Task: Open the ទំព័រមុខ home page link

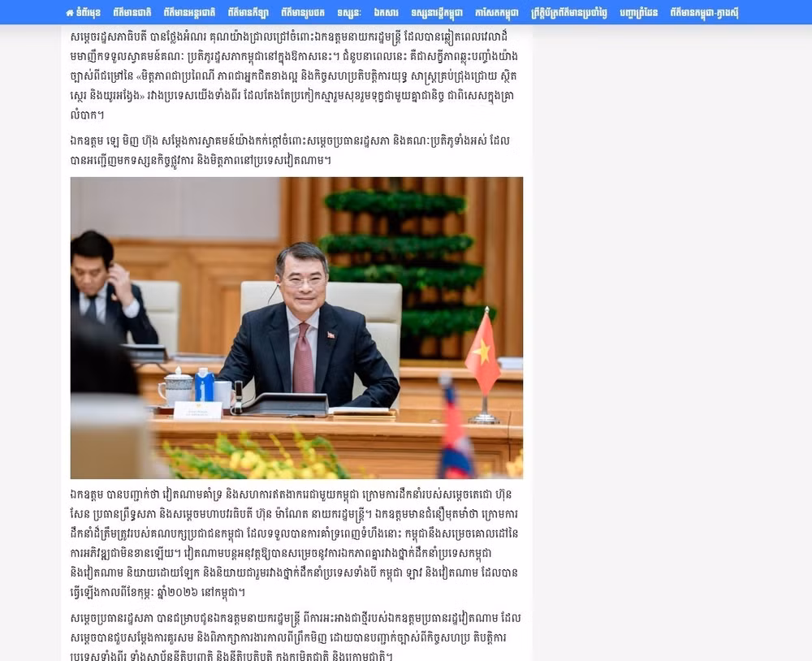Action: pyautogui.click(x=84, y=12)
